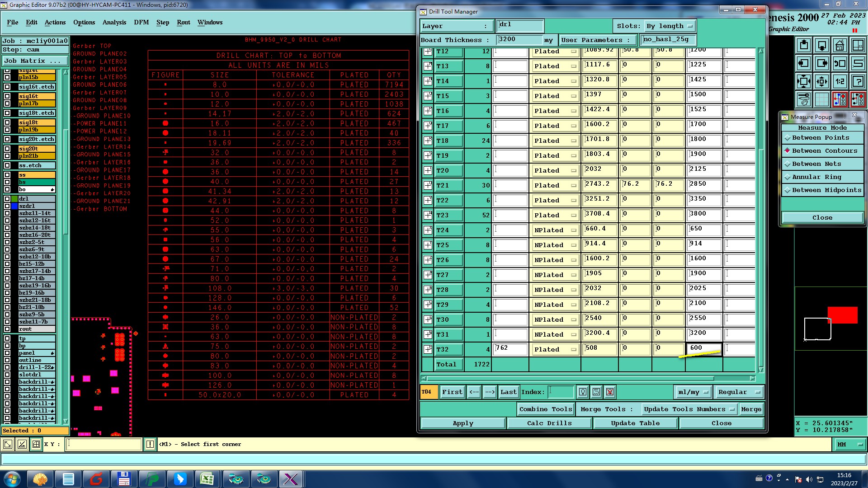
Task: Open the Slots By length dropdown
Action: 669,26
